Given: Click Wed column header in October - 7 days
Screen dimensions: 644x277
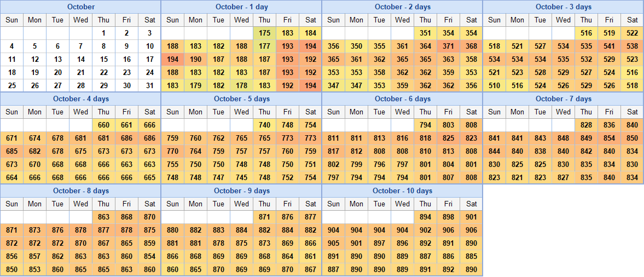Looking at the screenshot, I should [x=563, y=112].
